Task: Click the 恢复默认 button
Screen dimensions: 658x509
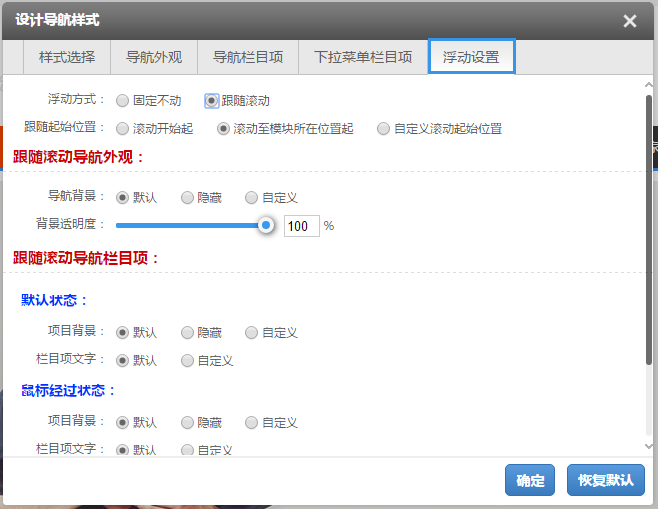Action: pyautogui.click(x=606, y=480)
